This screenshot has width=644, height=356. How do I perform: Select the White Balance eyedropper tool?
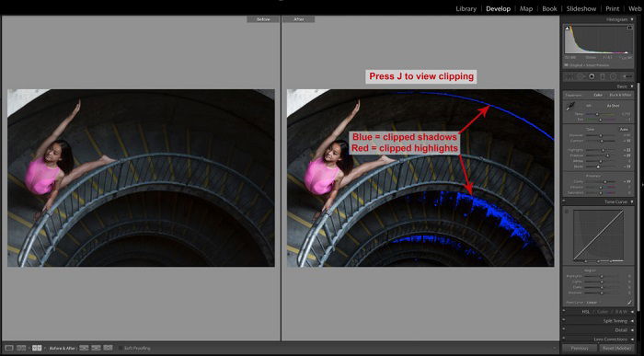[x=570, y=107]
